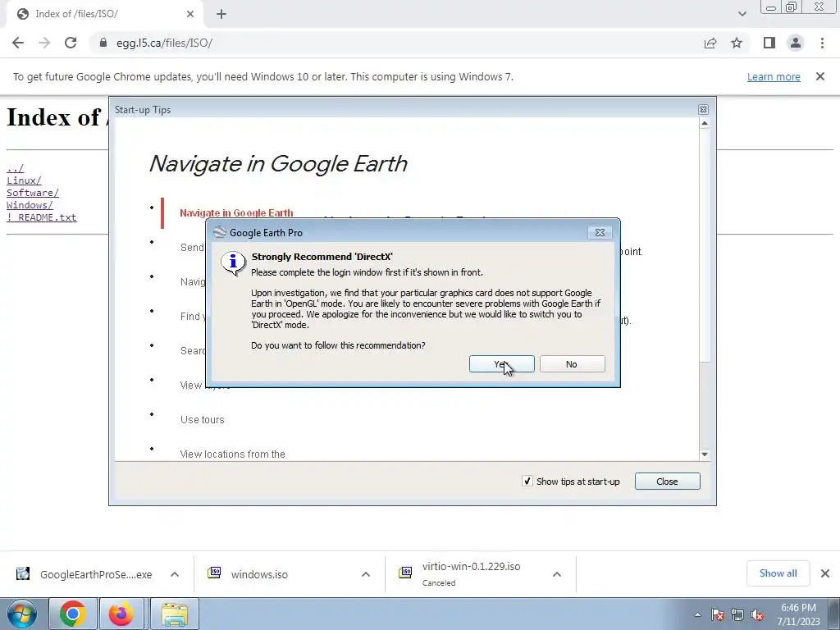Show all downloads
The height and width of the screenshot is (630, 840).
pyautogui.click(x=778, y=573)
